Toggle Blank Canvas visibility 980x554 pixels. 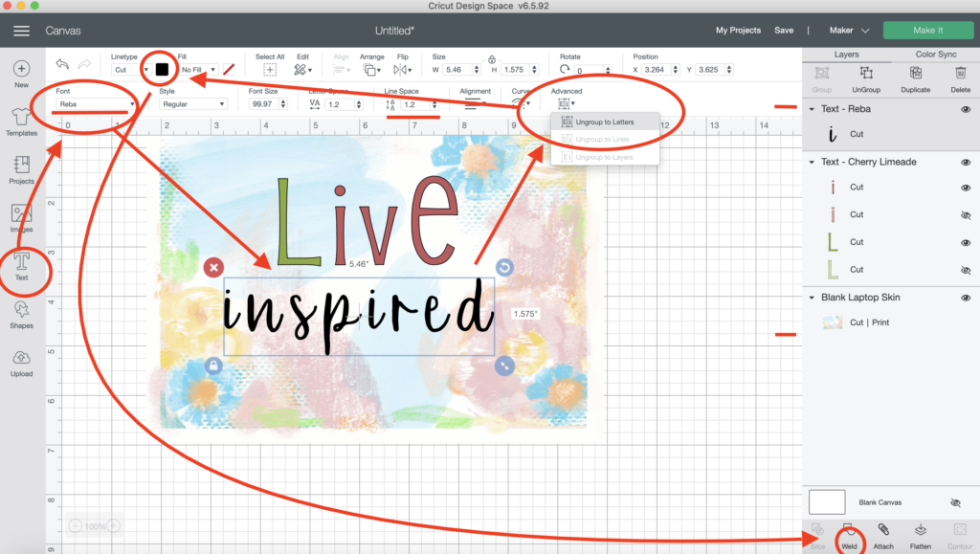click(x=956, y=502)
